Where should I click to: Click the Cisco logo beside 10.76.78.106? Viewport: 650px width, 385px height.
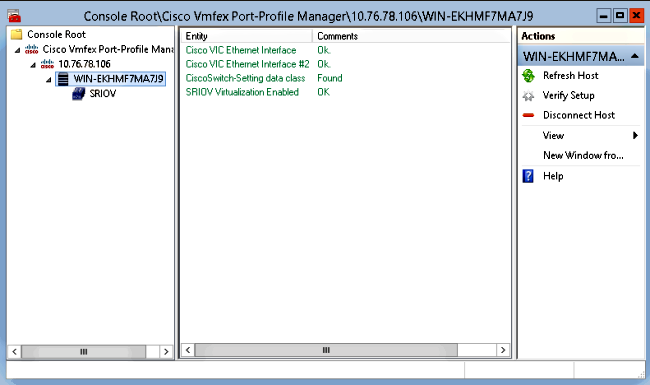point(47,64)
